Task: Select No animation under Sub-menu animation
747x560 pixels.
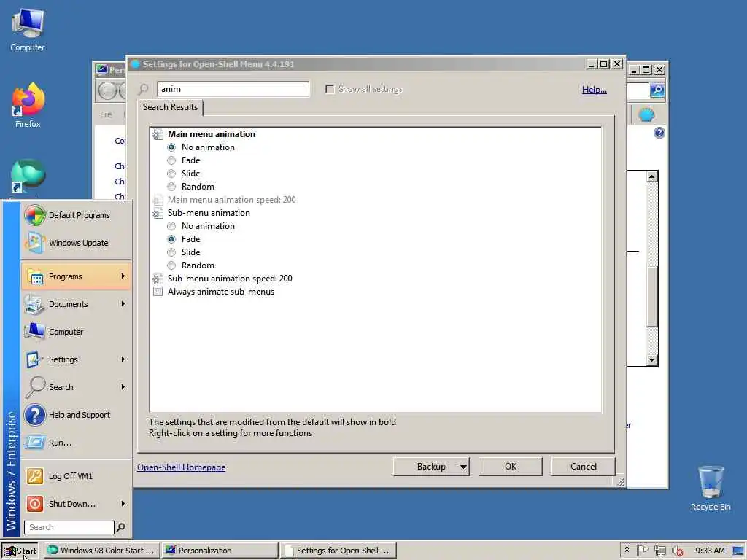Action: [171, 226]
